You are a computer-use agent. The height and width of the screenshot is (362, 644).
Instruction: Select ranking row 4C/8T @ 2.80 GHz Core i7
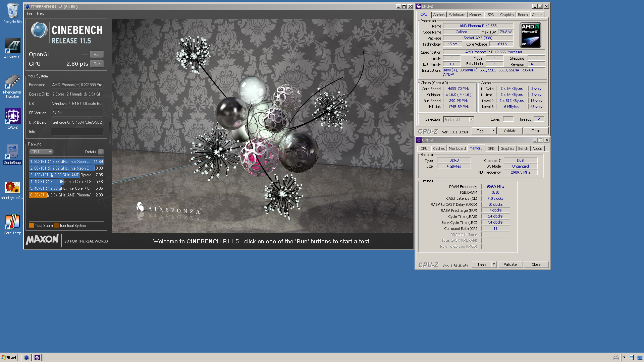[x=66, y=188]
